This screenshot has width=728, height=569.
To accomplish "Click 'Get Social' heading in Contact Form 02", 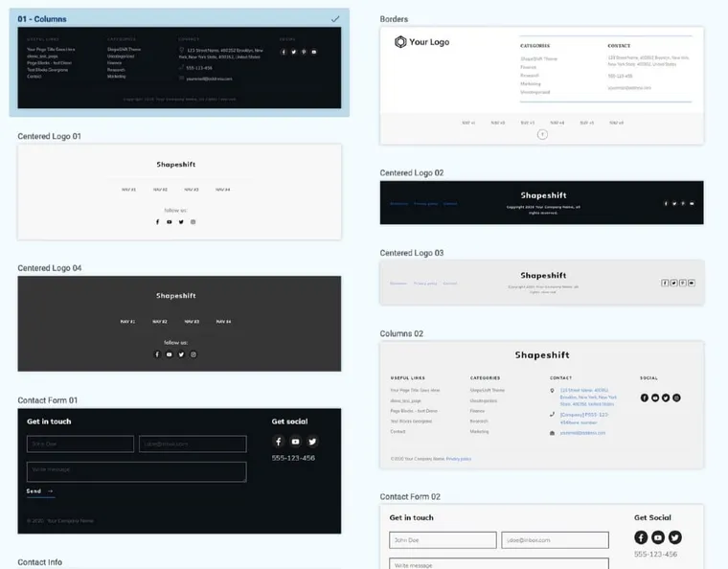I will pos(652,517).
